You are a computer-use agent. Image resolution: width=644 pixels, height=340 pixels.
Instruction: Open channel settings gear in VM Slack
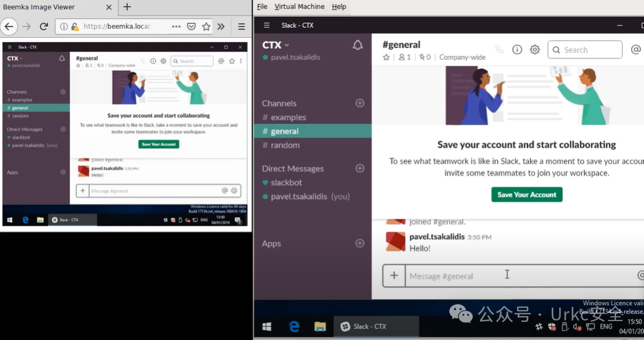pos(535,49)
